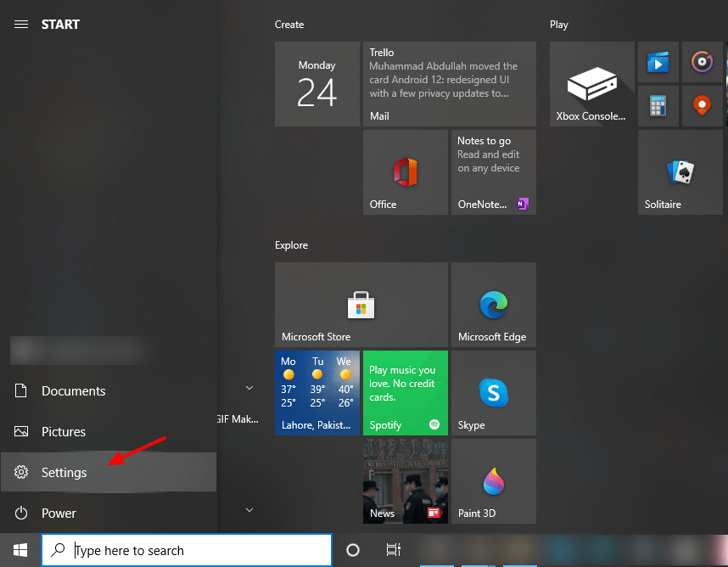Screen dimensions: 728x567
Task: Open Documents from the Start sidebar
Action: point(108,391)
